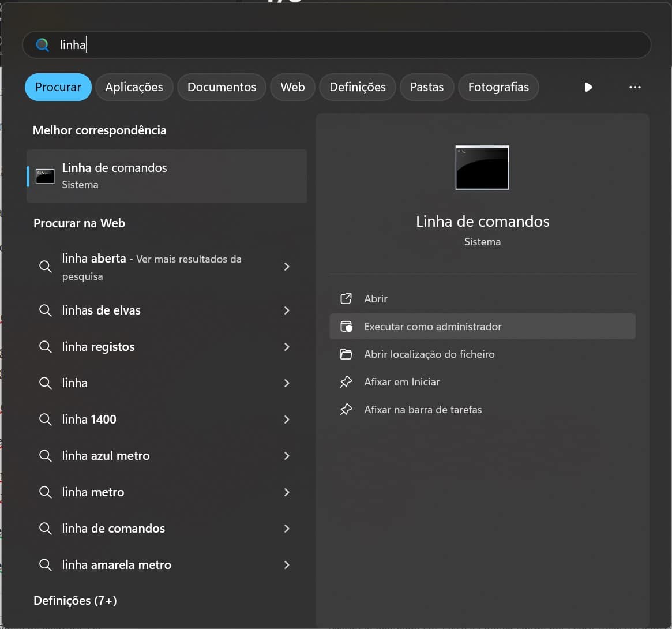
Task: Click the pin icon next to Afixar em Iniciar
Action: pos(346,382)
